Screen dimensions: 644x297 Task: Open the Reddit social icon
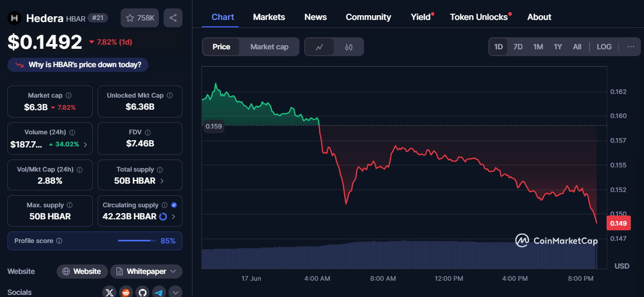(126, 292)
